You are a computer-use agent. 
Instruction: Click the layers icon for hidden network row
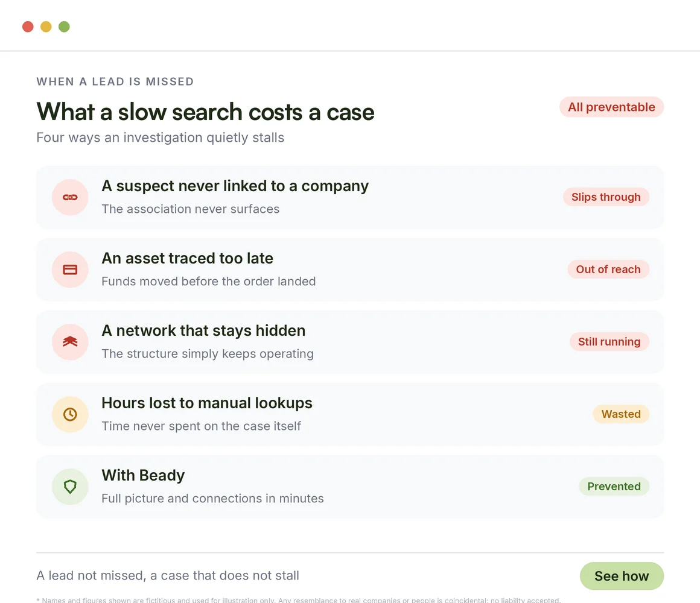(70, 342)
